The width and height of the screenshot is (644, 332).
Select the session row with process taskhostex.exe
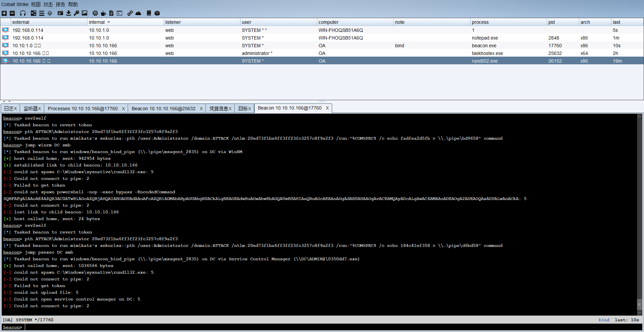point(322,53)
